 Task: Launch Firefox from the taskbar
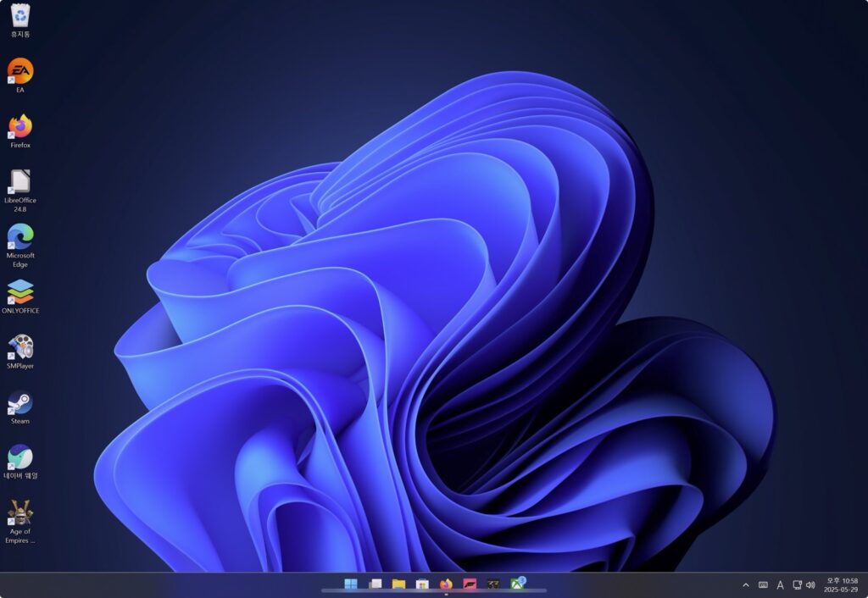pyautogui.click(x=446, y=584)
